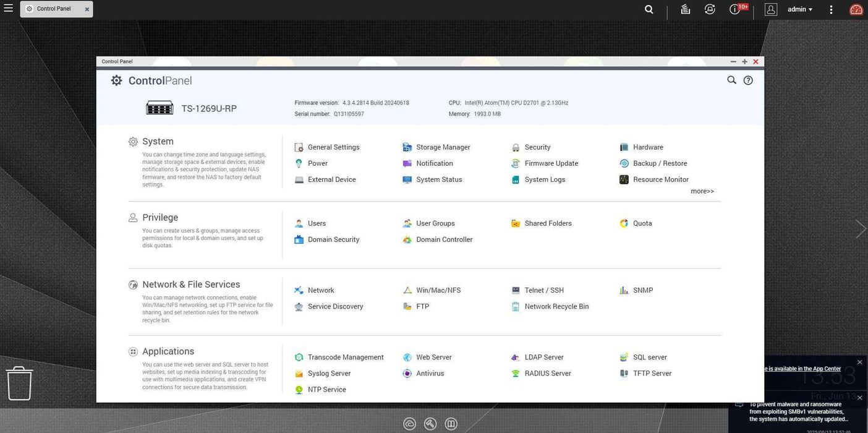Viewport: 868px width, 433px height.
Task: Open Network Recycle Bin settings
Action: pyautogui.click(x=550, y=306)
